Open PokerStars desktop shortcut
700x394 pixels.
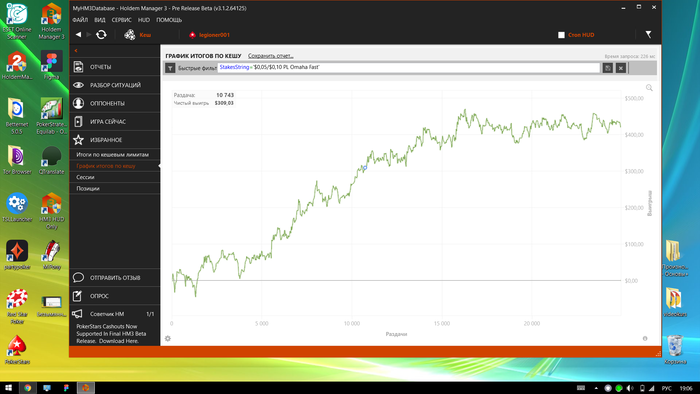click(17, 349)
